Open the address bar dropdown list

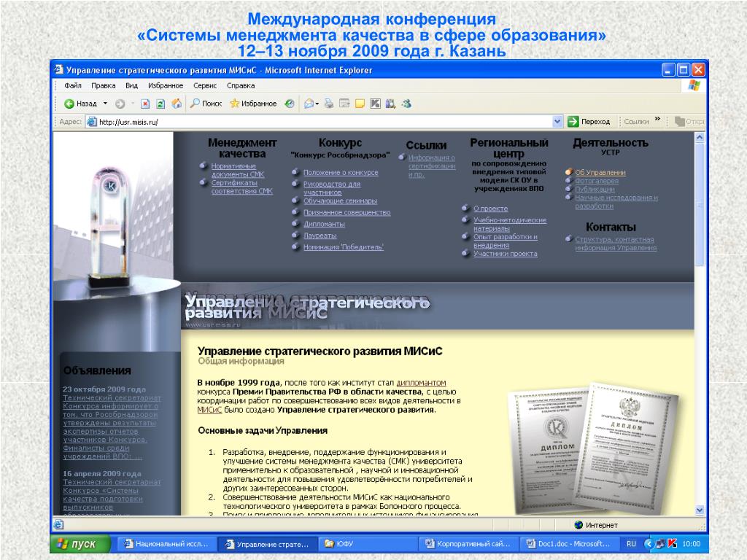click(557, 122)
